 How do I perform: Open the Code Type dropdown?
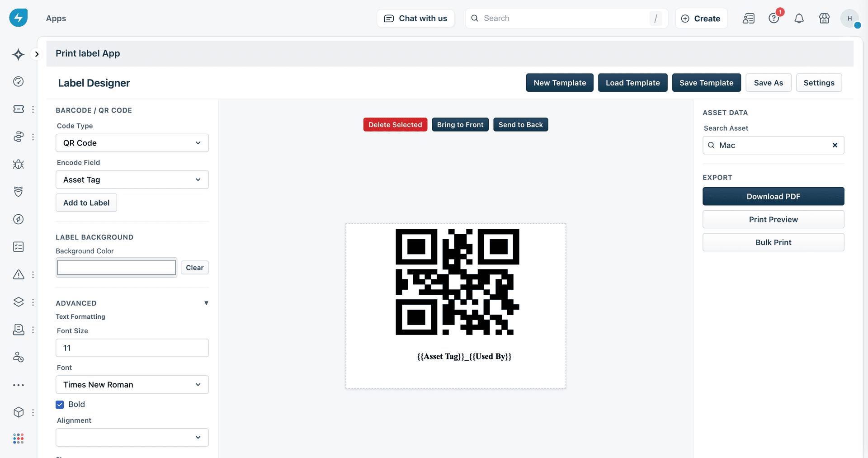click(x=132, y=143)
